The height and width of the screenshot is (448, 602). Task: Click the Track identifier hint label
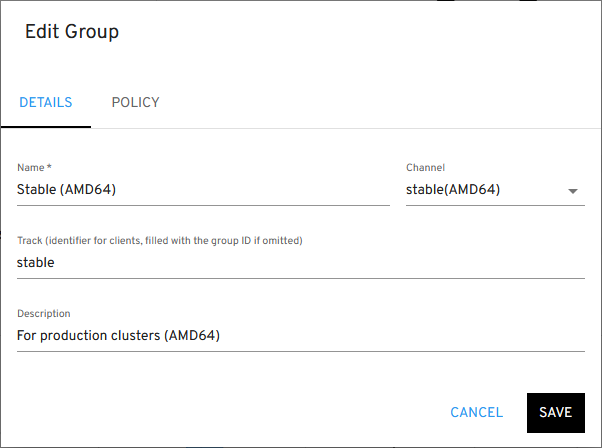click(x=160, y=241)
